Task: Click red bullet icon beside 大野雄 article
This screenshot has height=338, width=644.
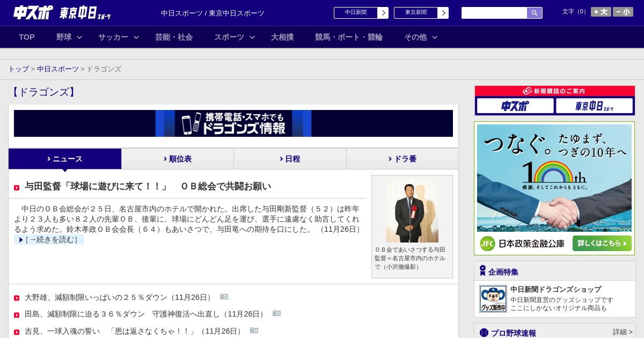Action: [17, 298]
